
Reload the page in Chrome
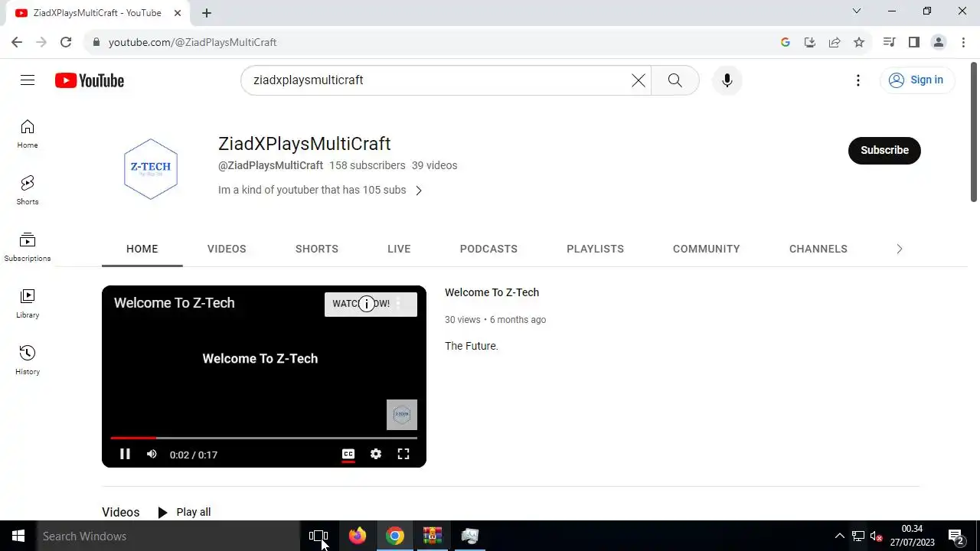click(66, 42)
